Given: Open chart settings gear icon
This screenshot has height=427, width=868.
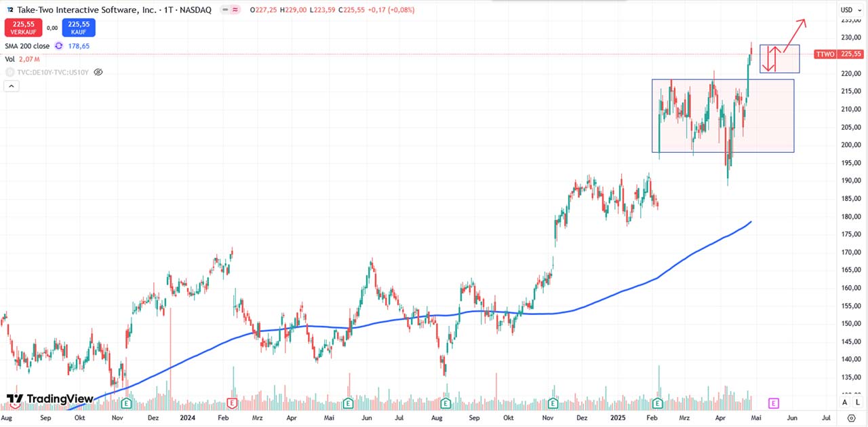Looking at the screenshot, I should pyautogui.click(x=852, y=418).
